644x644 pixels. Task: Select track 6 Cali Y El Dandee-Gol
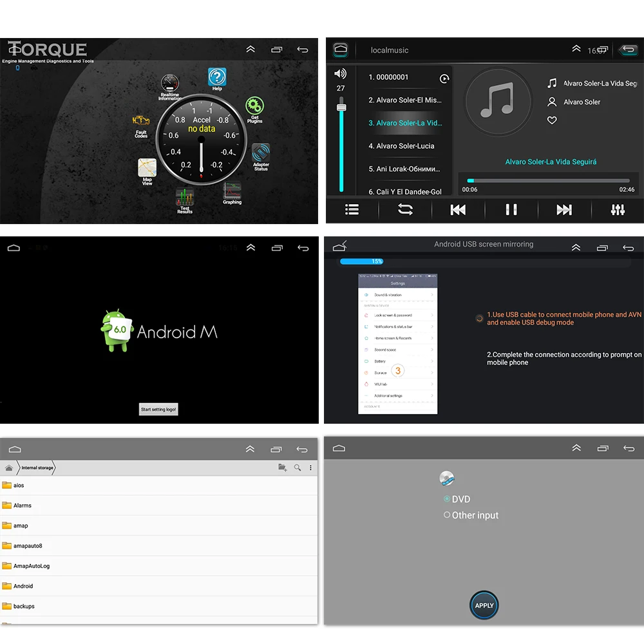pos(404,191)
